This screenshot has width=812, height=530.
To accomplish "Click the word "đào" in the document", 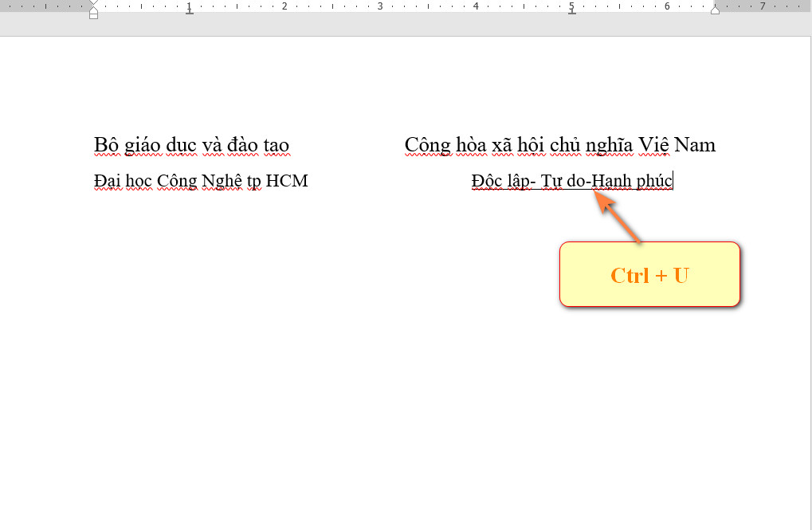I will tap(242, 145).
